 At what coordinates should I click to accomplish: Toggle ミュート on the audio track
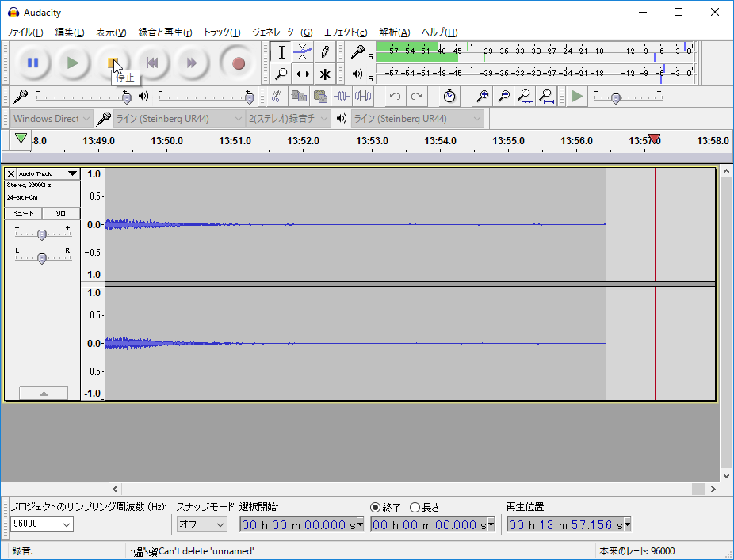pos(23,213)
